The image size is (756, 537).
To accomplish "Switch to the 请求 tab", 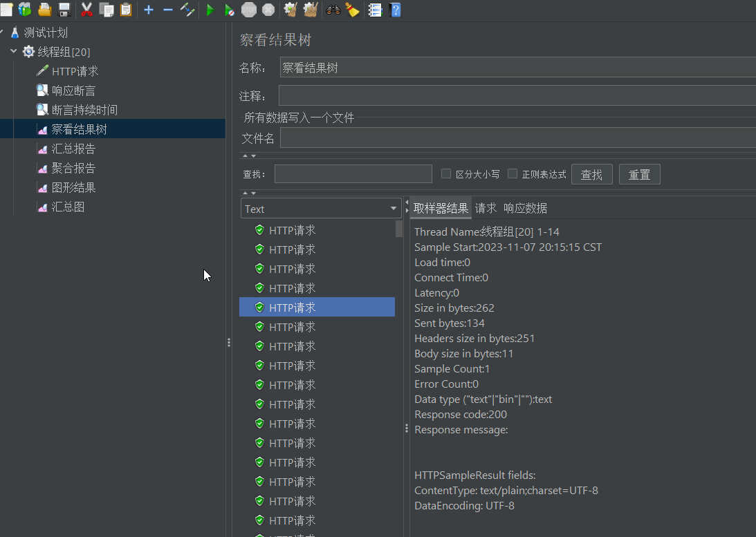I will click(486, 208).
